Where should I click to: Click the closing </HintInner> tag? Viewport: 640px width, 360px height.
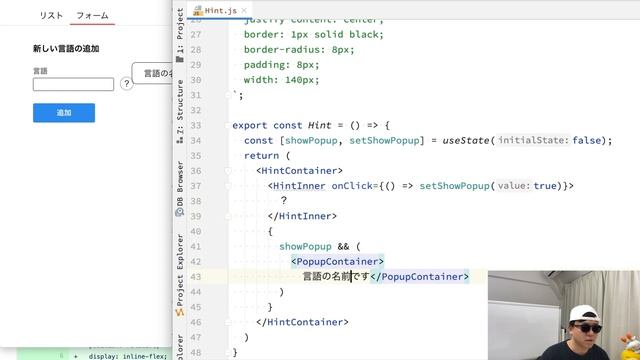302,216
